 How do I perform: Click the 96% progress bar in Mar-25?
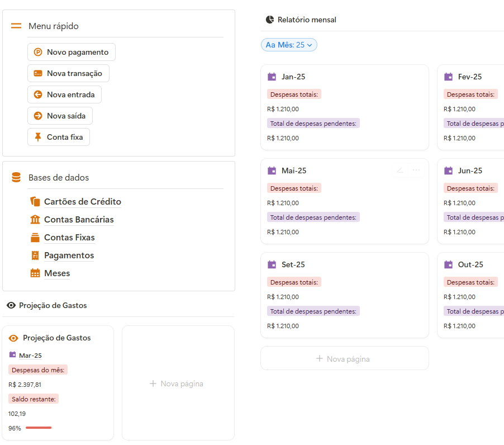pos(39,428)
